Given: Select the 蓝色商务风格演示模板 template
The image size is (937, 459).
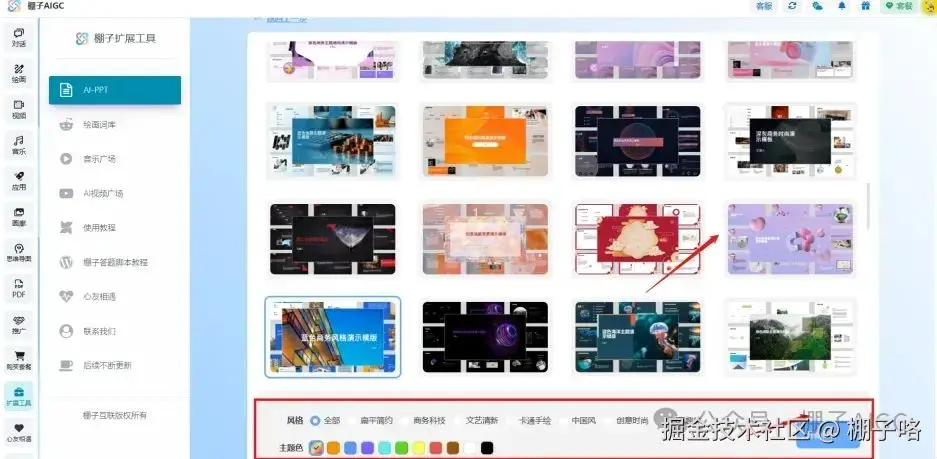Looking at the screenshot, I should pyautogui.click(x=332, y=337).
